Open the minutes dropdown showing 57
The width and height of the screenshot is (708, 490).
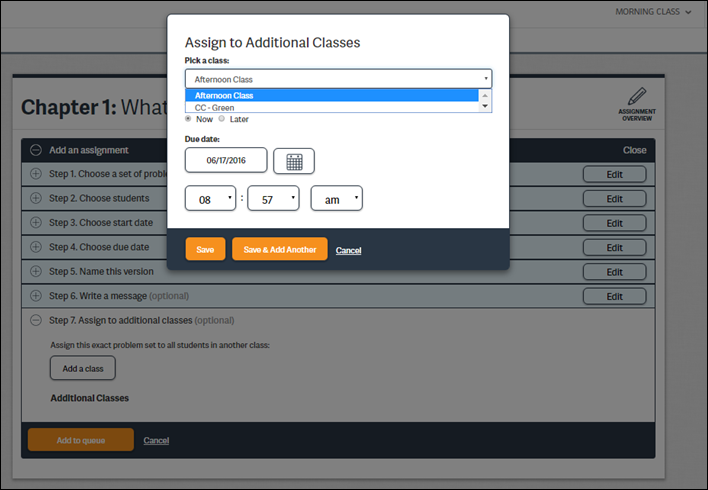point(273,199)
